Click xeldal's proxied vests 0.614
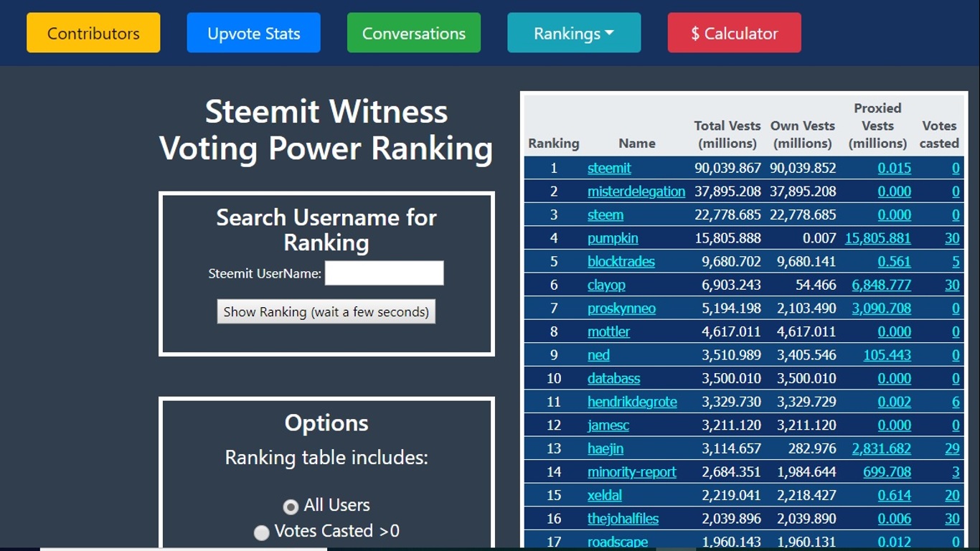The height and width of the screenshot is (551, 980). pyautogui.click(x=895, y=495)
